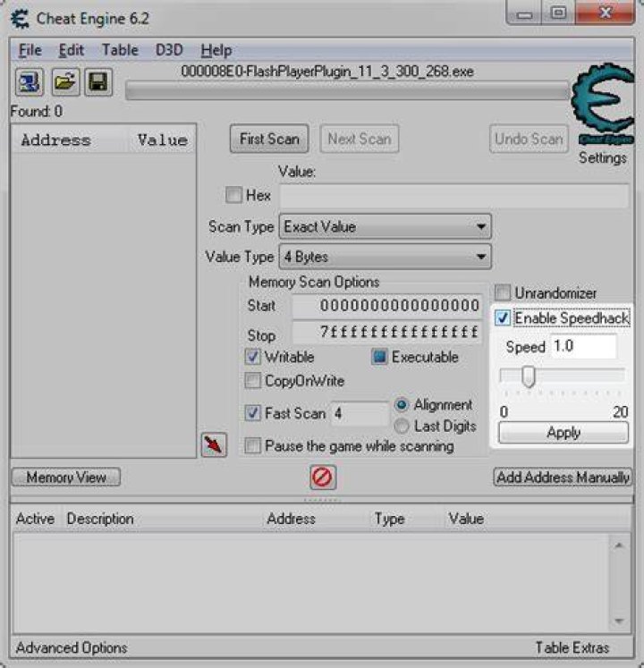Open the Edit menu
Screen dimensions: 644x668
(72, 50)
